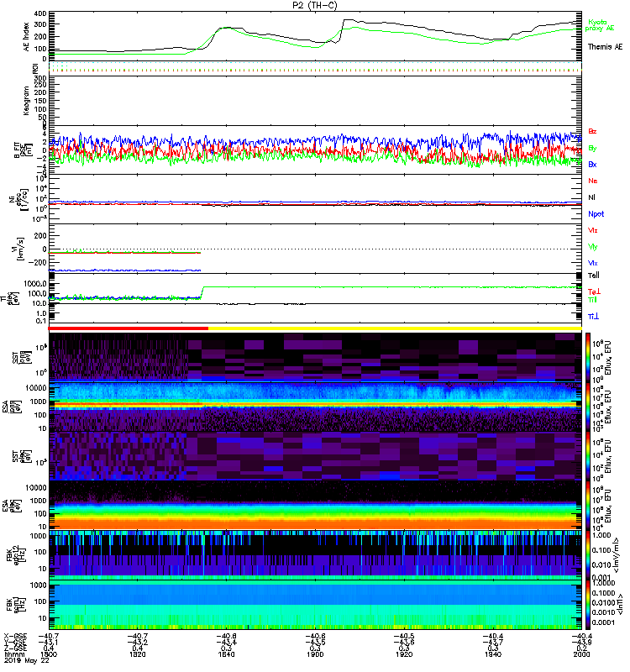Pick the red 'Bz' legend entry
This screenshot has height=672, width=630.
point(592,131)
